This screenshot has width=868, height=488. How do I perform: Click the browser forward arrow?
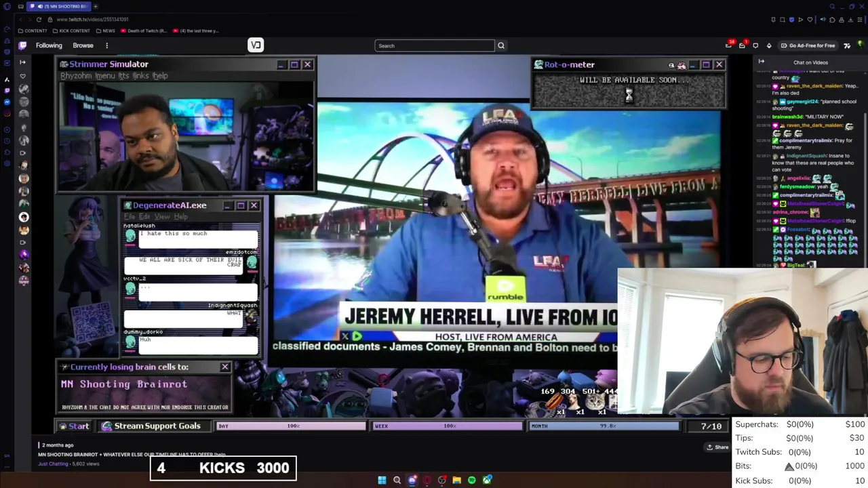pyautogui.click(x=29, y=19)
